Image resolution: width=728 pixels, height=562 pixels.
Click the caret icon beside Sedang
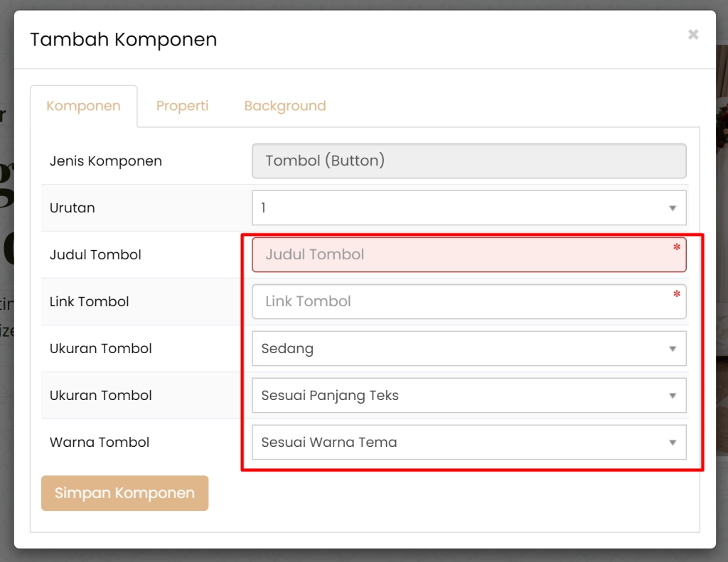(673, 349)
